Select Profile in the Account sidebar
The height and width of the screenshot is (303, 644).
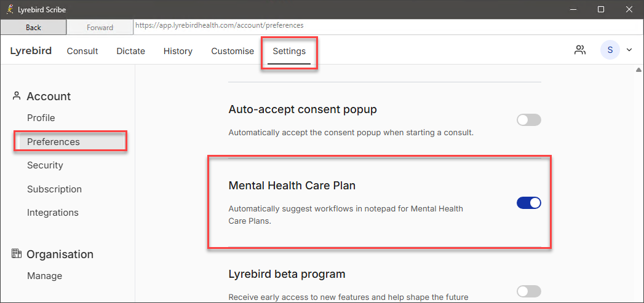tap(41, 118)
